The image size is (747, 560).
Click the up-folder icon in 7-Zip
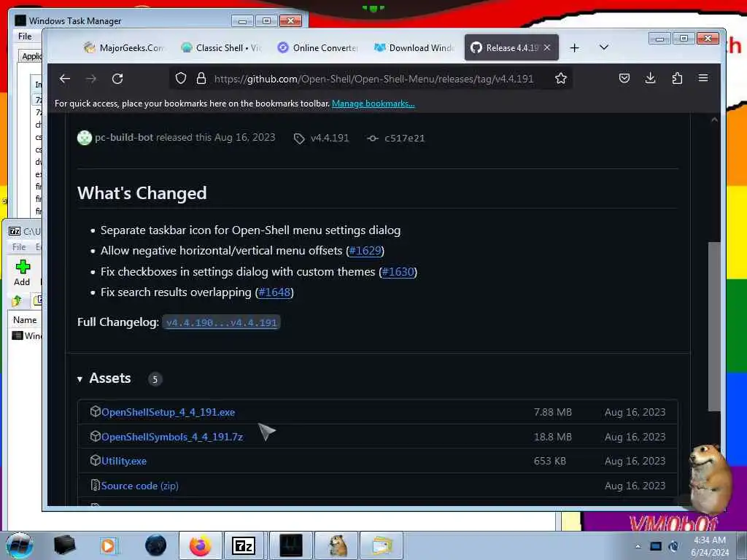click(17, 300)
